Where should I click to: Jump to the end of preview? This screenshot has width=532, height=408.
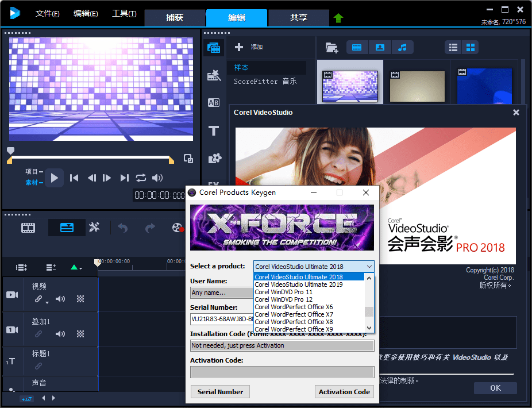pos(125,178)
